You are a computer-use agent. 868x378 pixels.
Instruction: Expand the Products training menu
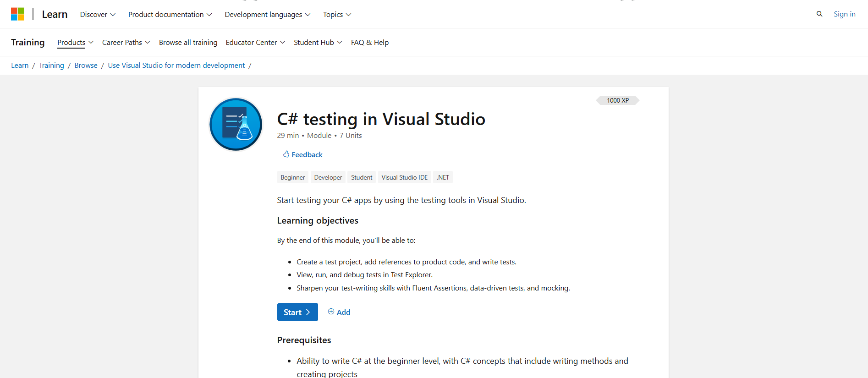point(75,43)
